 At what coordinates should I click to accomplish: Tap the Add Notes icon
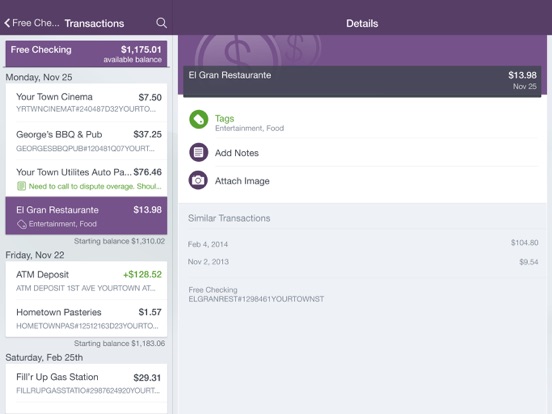tap(199, 152)
